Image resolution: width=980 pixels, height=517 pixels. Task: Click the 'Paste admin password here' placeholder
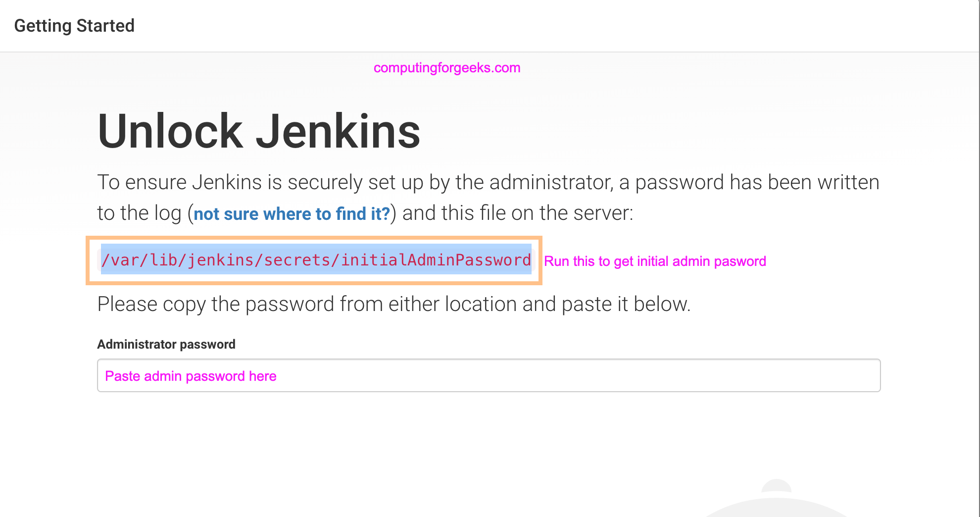click(x=190, y=376)
